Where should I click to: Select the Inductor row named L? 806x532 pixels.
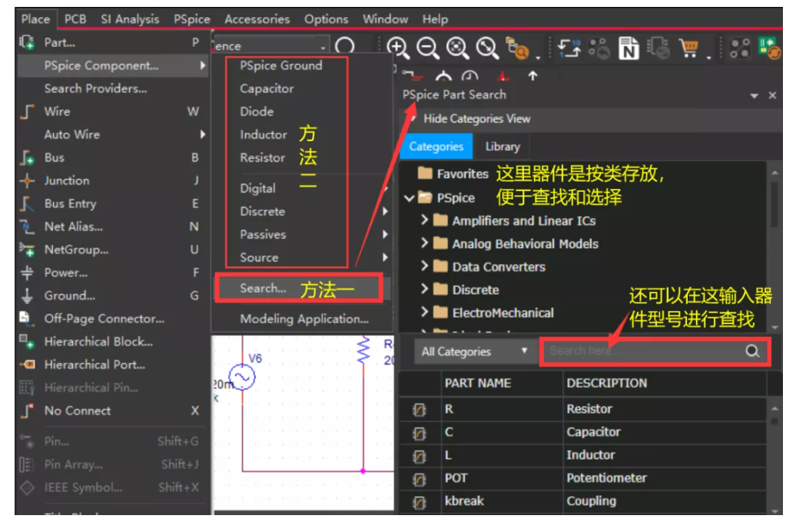pos(583,455)
